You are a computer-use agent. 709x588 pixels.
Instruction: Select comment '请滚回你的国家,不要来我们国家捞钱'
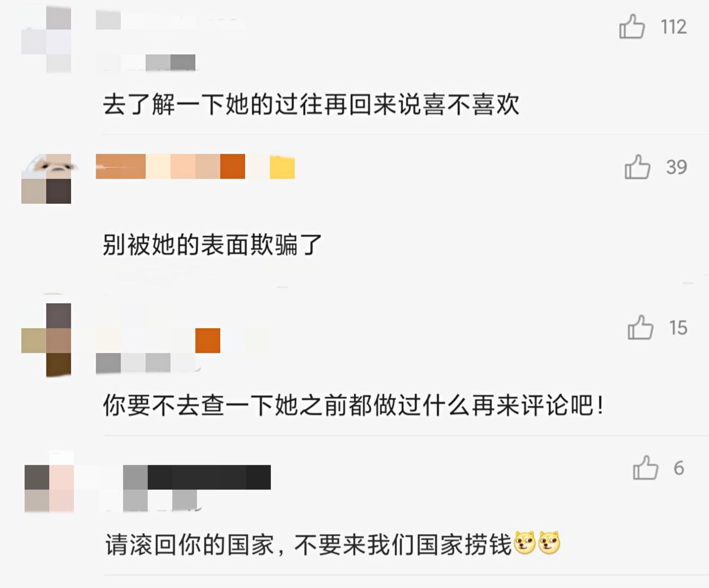[x=333, y=544]
